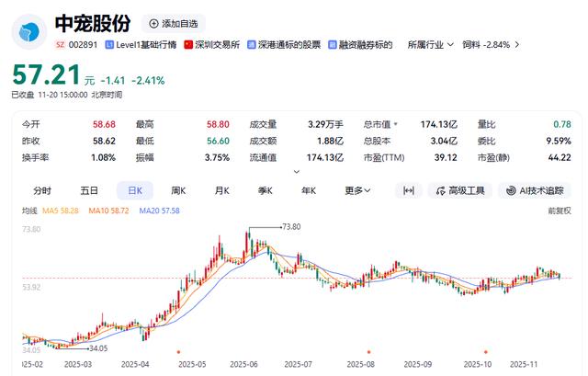Toggle the MA5 58.28 moving average line
Screen dimensions: 588x376
click(x=61, y=211)
